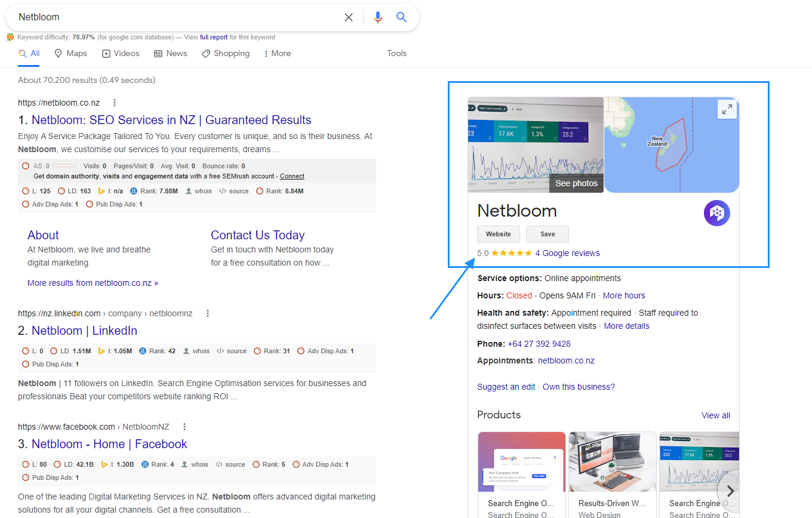Open the About sitelink

43,235
